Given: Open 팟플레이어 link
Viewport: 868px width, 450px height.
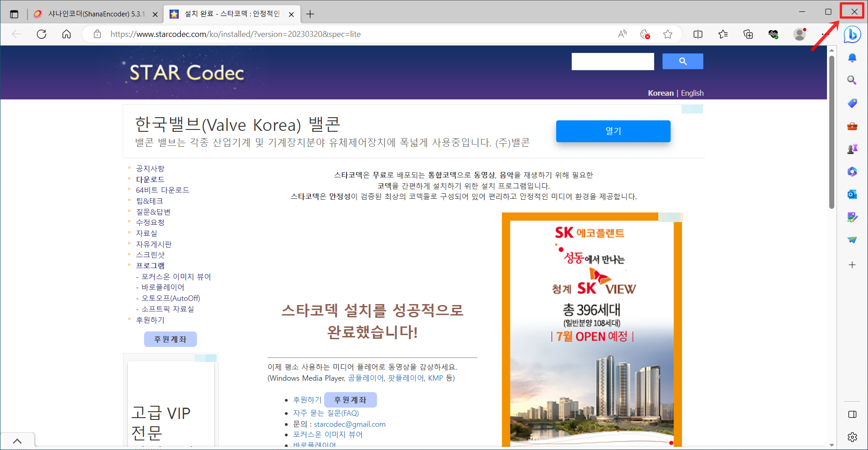Looking at the screenshot, I should pyautogui.click(x=405, y=378).
